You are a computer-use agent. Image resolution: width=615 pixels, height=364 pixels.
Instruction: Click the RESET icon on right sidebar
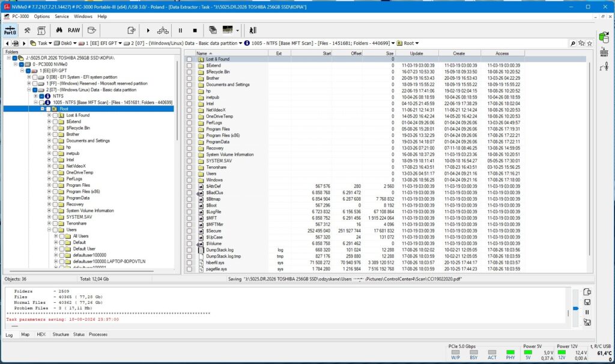(604, 52)
